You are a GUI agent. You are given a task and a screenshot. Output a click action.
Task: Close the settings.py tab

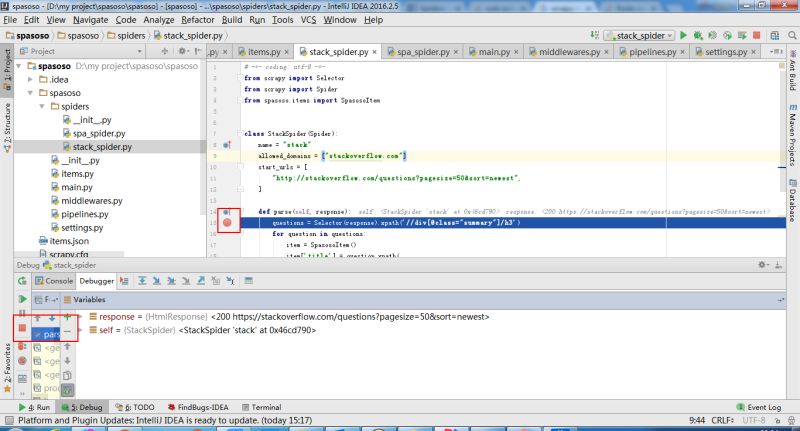click(x=753, y=52)
